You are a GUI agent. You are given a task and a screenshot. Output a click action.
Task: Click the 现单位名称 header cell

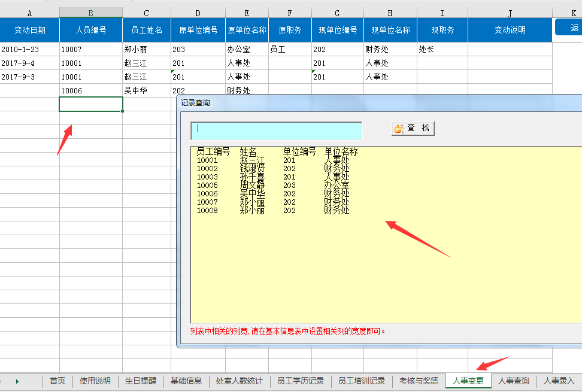[390, 30]
